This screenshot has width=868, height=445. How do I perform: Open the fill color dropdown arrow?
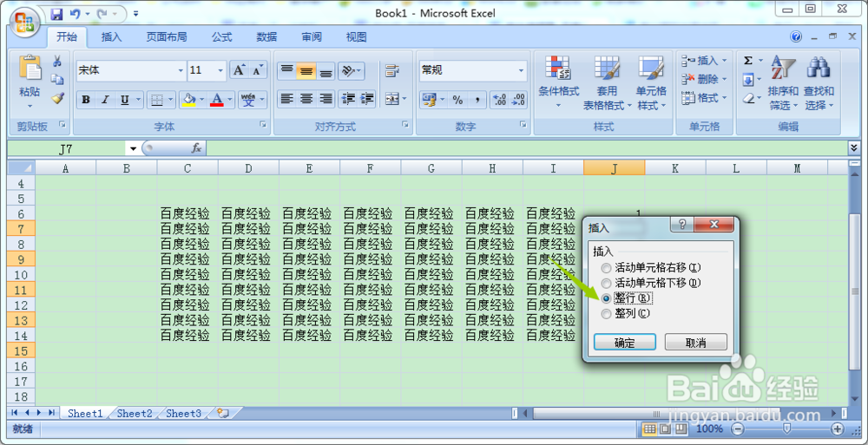point(202,100)
